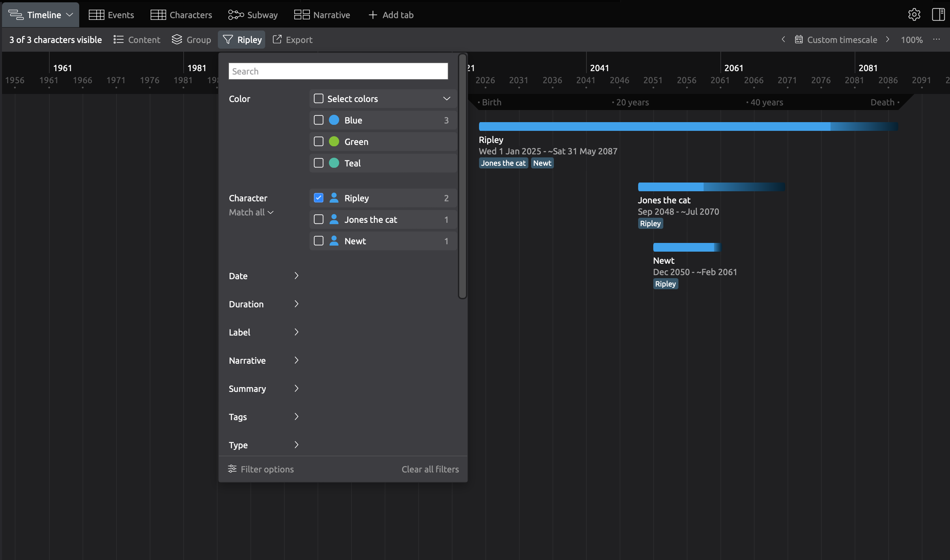The height and width of the screenshot is (560, 950).
Task: Expand the Select colors dropdown
Action: coord(446,99)
